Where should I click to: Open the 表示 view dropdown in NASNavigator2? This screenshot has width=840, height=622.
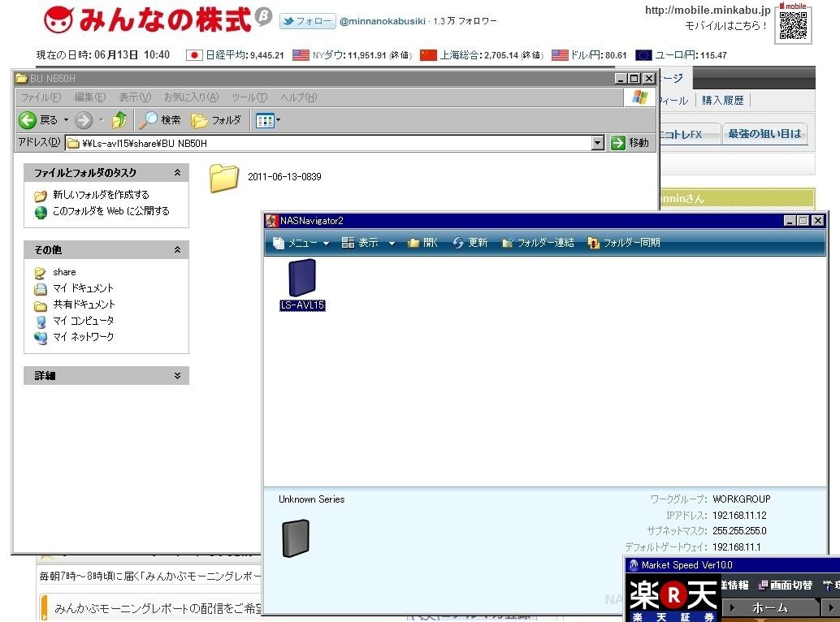click(x=368, y=243)
